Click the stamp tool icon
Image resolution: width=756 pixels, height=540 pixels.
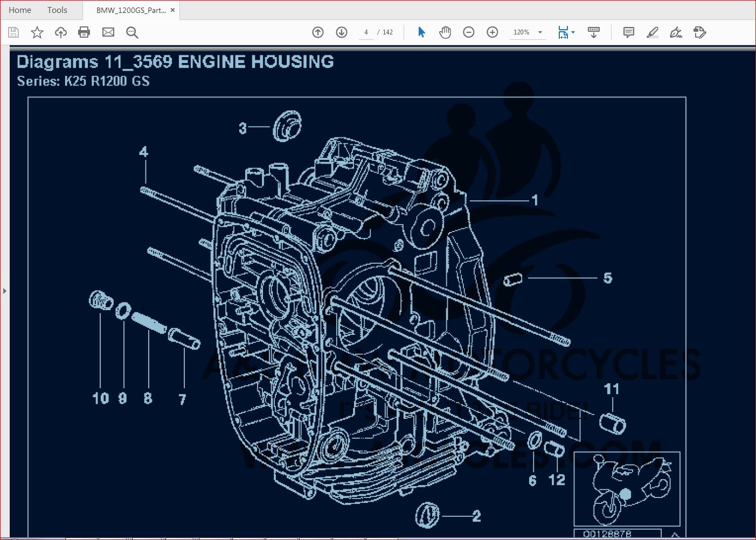699,32
